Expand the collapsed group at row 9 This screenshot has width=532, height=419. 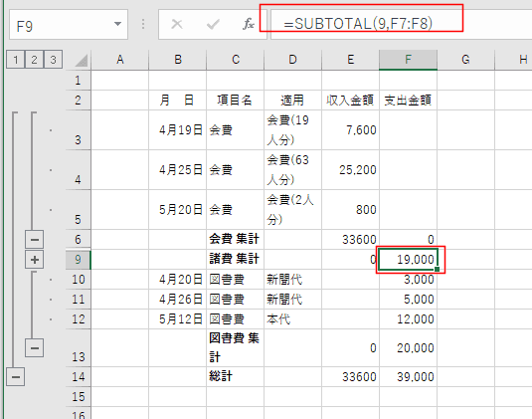coord(34,260)
